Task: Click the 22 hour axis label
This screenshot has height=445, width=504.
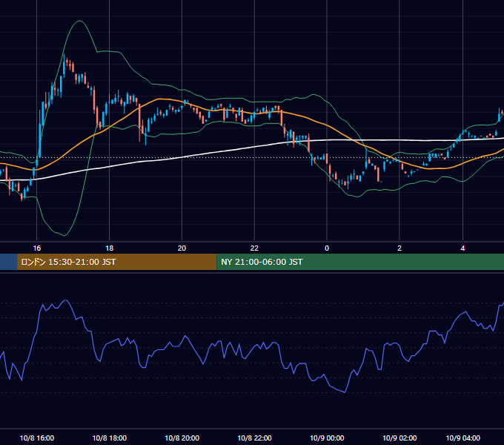Action: (x=254, y=248)
